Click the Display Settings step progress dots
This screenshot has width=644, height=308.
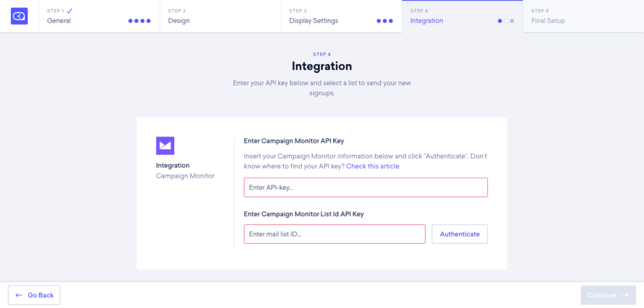coord(385,21)
